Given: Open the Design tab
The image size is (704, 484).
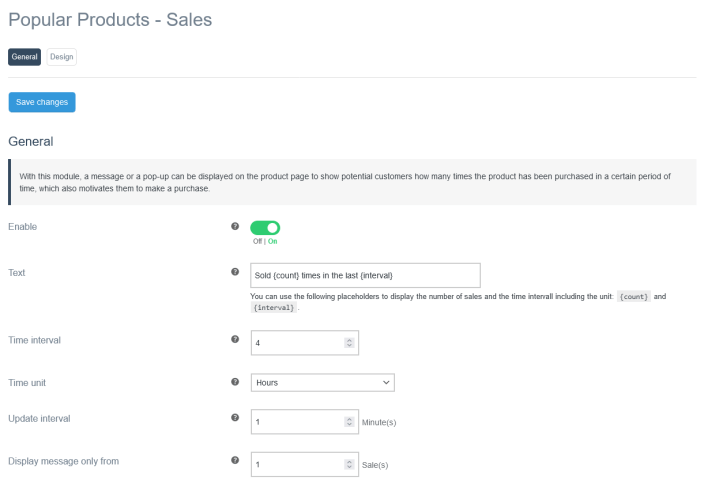Looking at the screenshot, I should click(x=61, y=57).
